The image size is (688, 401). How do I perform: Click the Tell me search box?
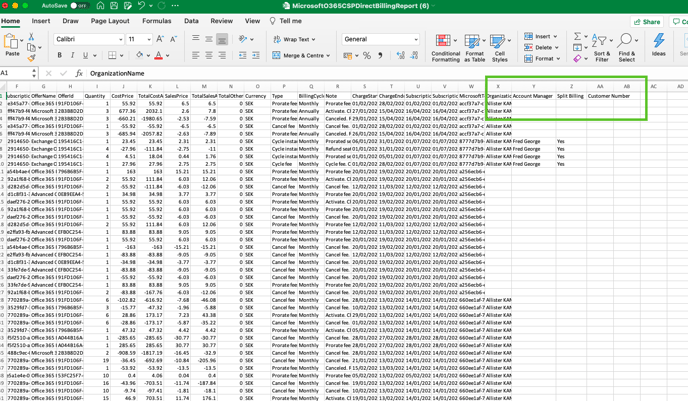(286, 21)
